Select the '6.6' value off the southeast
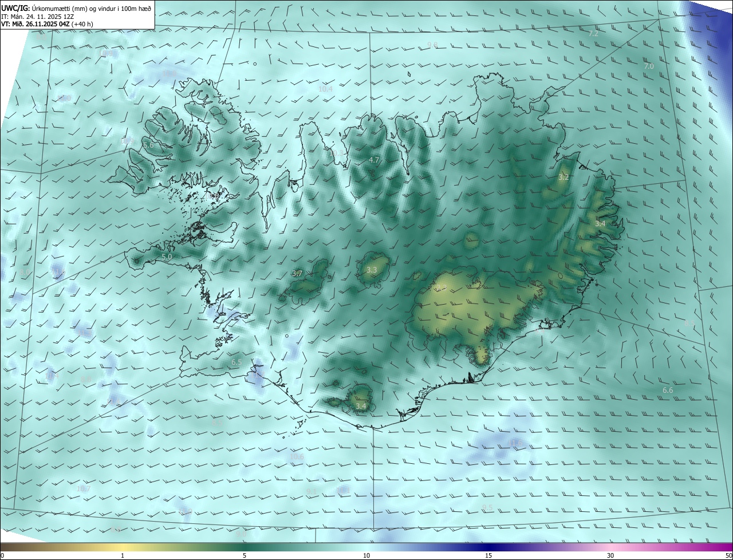This screenshot has height=560, width=733. (x=668, y=391)
